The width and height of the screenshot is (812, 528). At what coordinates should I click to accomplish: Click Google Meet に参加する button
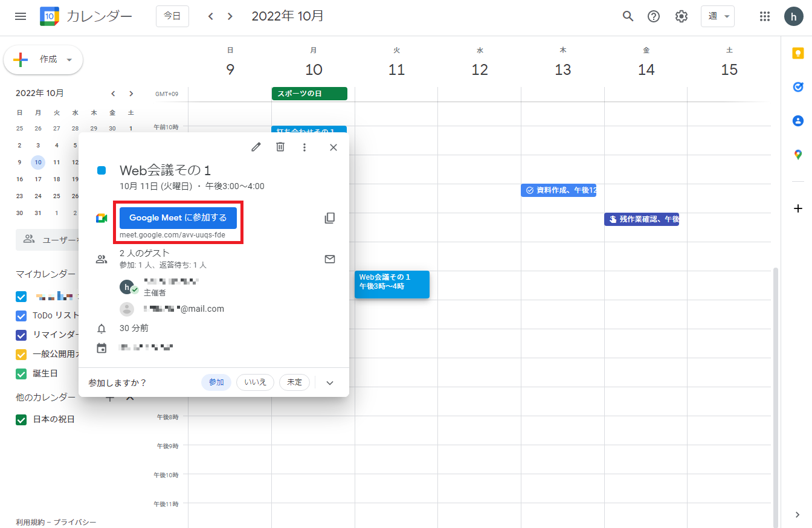click(178, 218)
